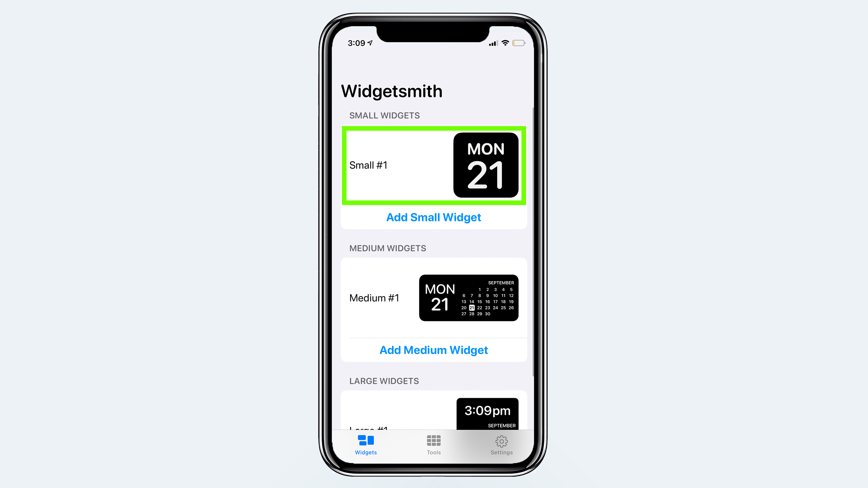Select Small #1 widget
This screenshot has width=868, height=488.
pos(433,165)
